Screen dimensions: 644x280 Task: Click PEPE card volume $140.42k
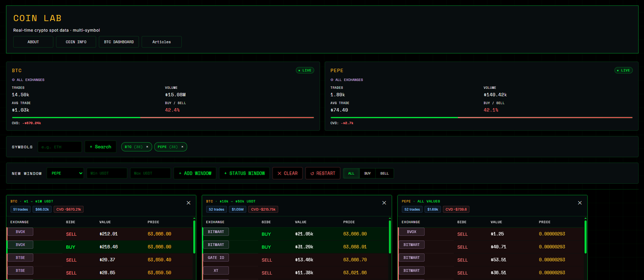(495, 95)
